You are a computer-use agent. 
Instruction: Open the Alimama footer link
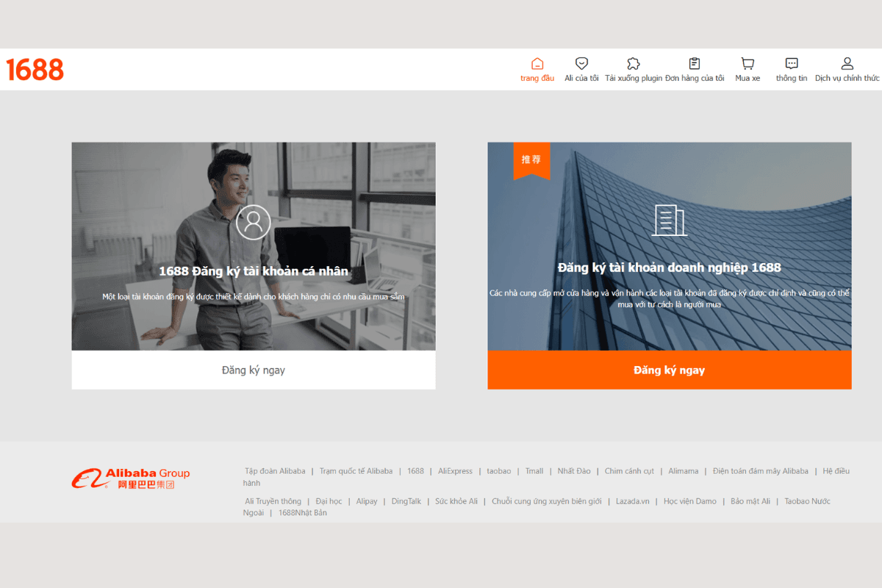684,471
